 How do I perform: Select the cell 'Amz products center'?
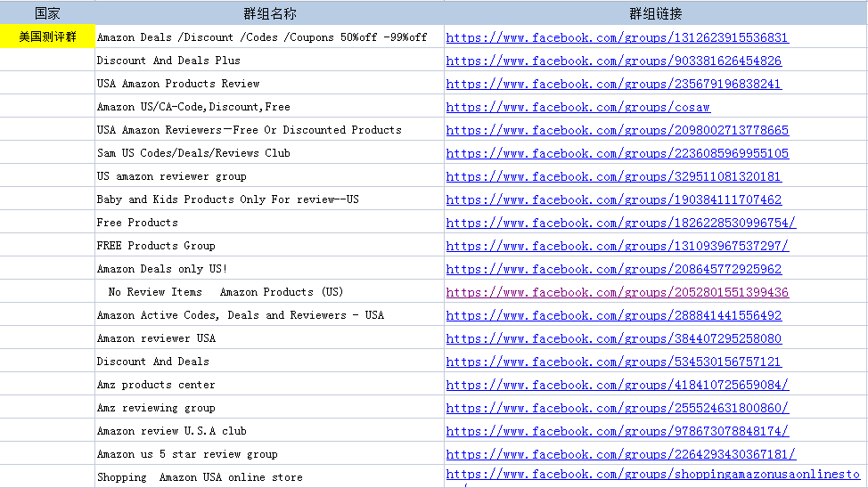pos(270,384)
